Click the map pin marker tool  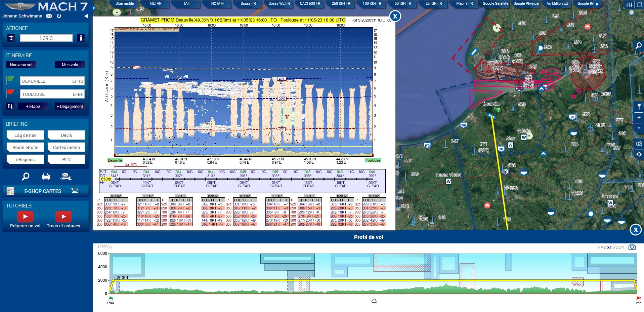tap(639, 107)
